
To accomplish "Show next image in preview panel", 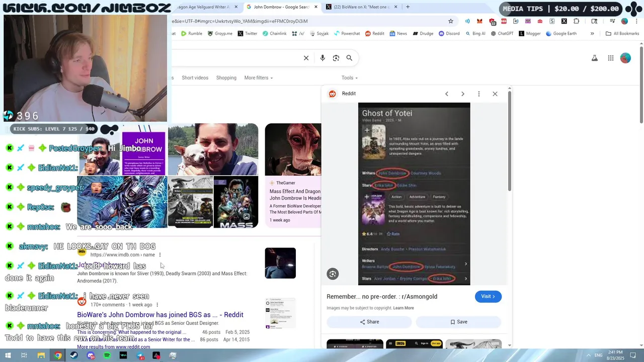I will pyautogui.click(x=463, y=94).
